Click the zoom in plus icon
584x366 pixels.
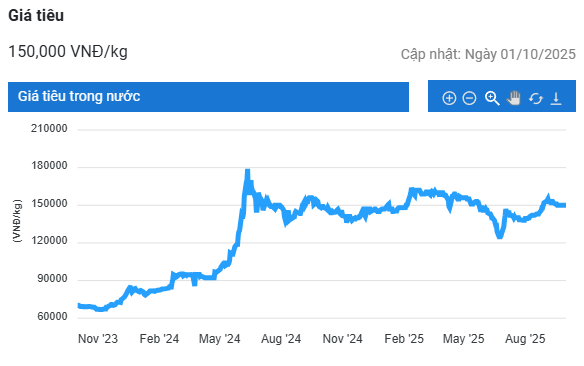[449, 98]
